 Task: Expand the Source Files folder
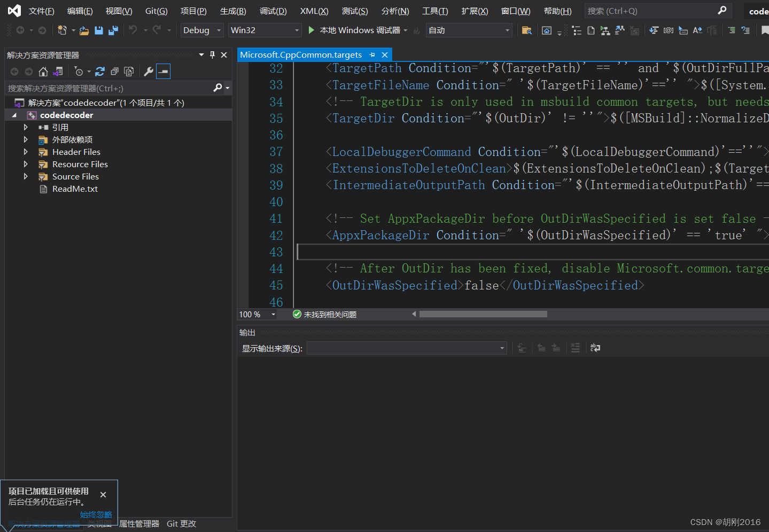click(26, 177)
